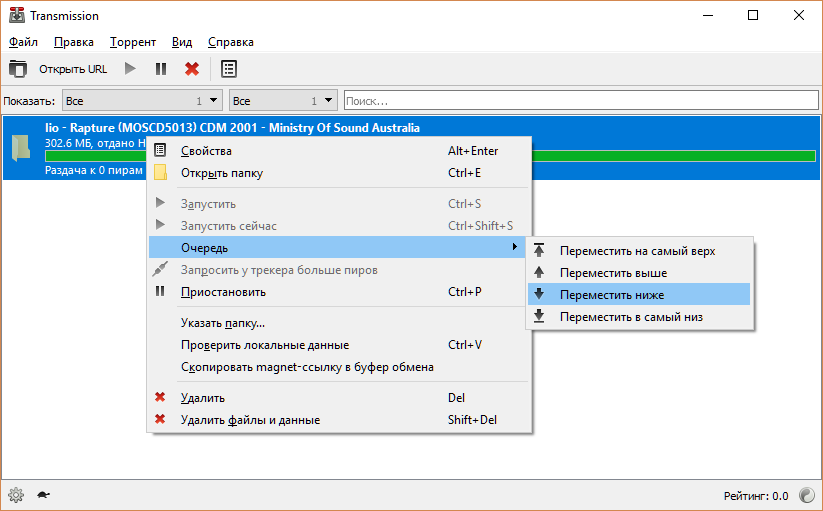Click the open torrent file icon in toolbar
The height and width of the screenshot is (511, 823).
18,69
